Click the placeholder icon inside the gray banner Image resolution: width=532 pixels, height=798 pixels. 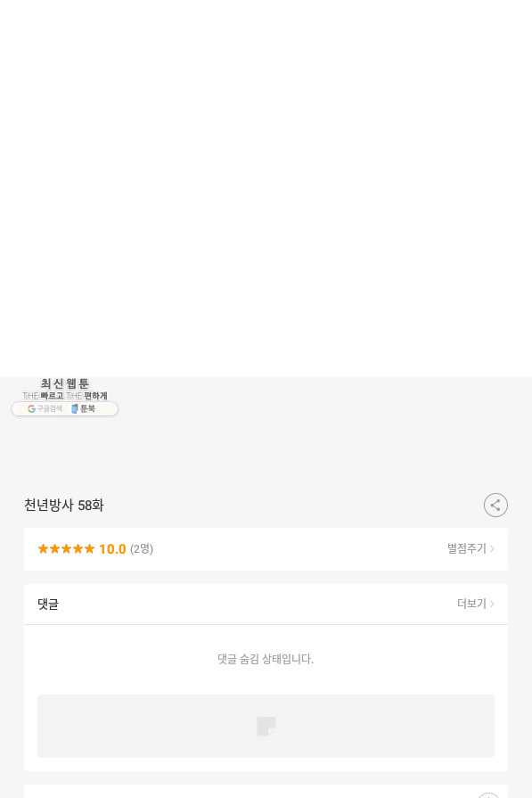tap(266, 726)
